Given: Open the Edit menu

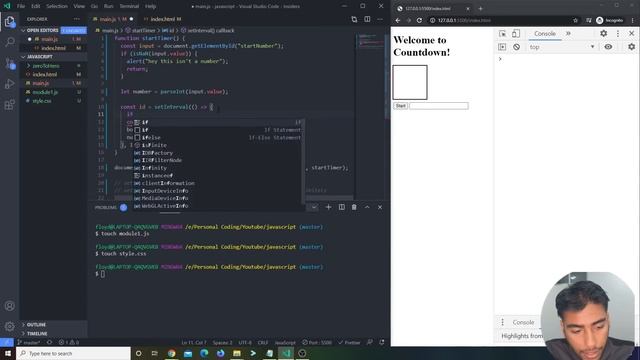Looking at the screenshot, I should coord(36,6).
